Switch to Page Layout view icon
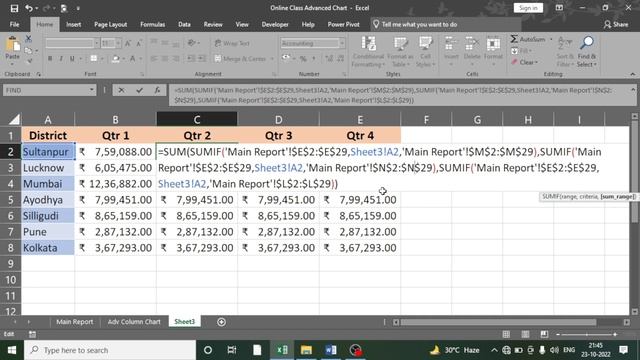This screenshot has width=640, height=360. 525,334
